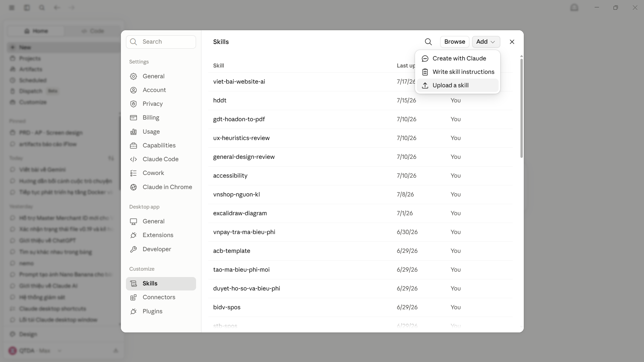Screen dimensions: 644x362
Task: Click the skills list vertical scrollbar
Action: [521, 108]
